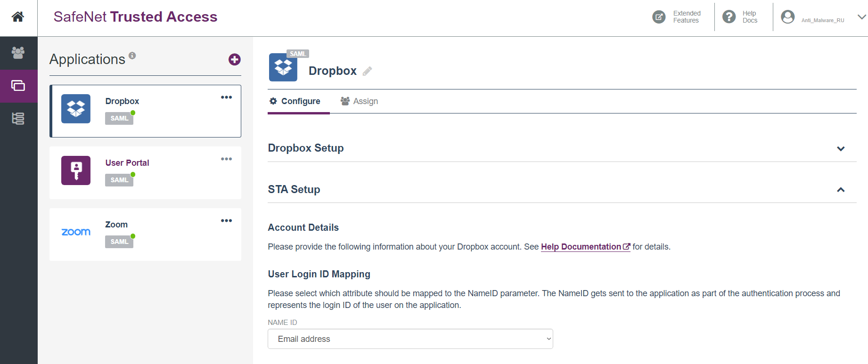Viewport: 868px width, 364px height.
Task: Click the SAML badge on User Portal card
Action: pos(119,180)
